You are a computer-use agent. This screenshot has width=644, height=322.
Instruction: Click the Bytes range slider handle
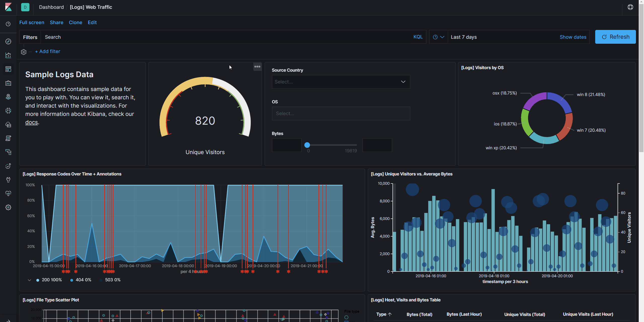(307, 145)
